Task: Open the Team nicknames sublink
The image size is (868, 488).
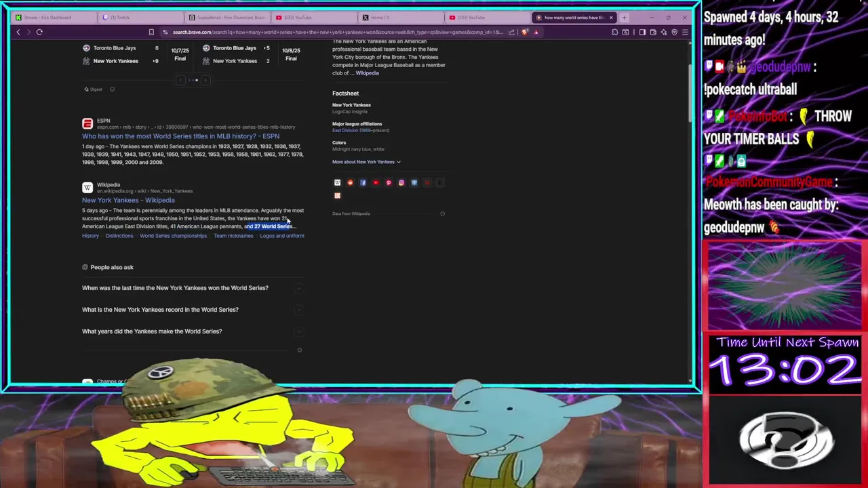Action: (x=233, y=236)
